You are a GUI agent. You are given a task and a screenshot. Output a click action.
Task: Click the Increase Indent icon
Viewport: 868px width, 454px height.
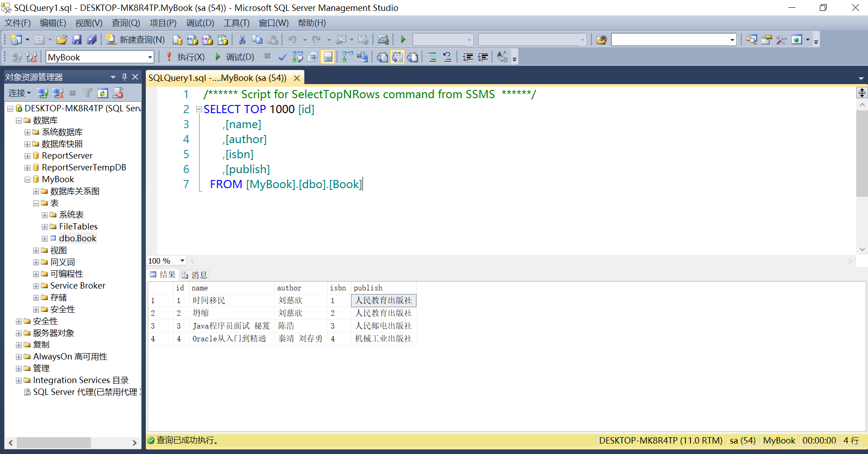tap(482, 57)
